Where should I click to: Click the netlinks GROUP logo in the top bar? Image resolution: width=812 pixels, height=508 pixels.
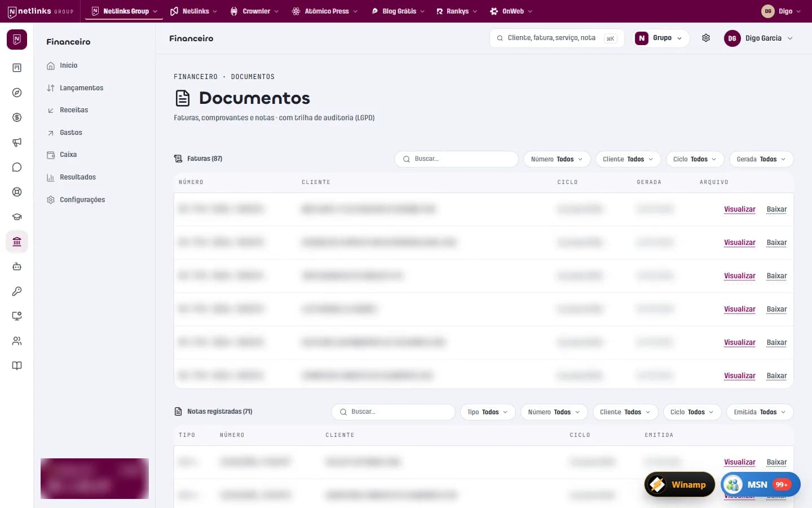40,11
